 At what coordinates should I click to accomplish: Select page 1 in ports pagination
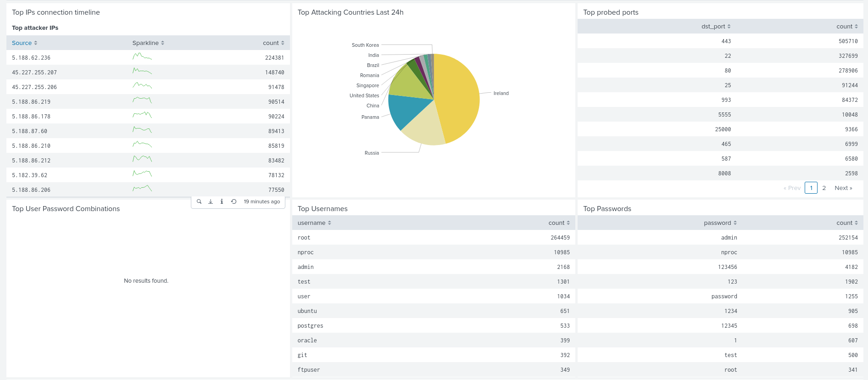point(811,188)
